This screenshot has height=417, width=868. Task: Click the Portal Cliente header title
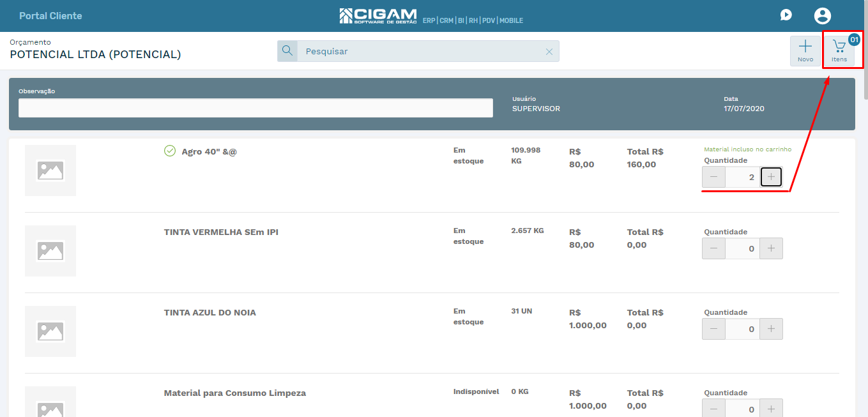tap(50, 15)
